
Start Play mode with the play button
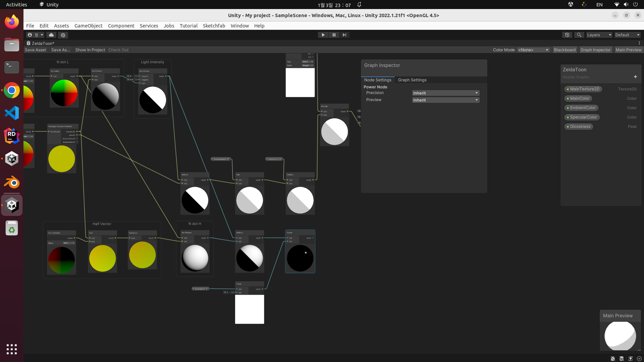tap(323, 35)
